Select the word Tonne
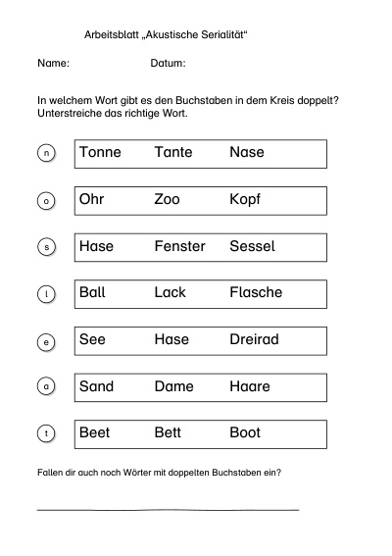 coord(100,152)
